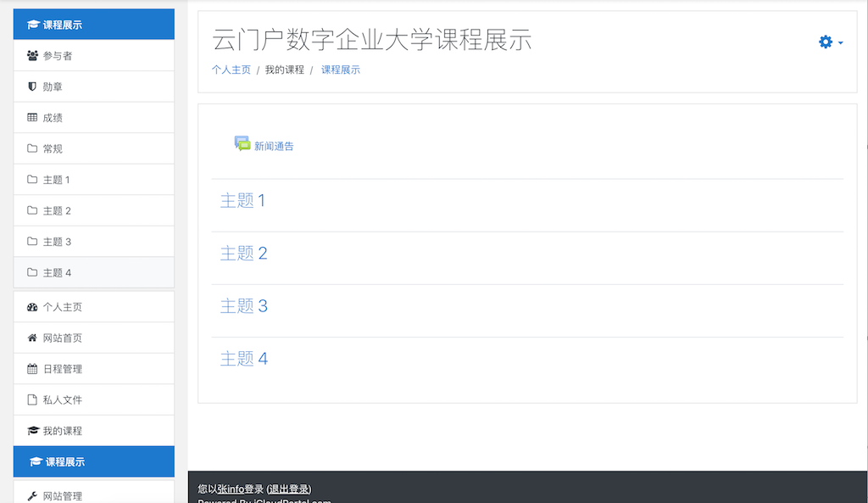Click the badges (勋章) shield icon

[x=32, y=87]
